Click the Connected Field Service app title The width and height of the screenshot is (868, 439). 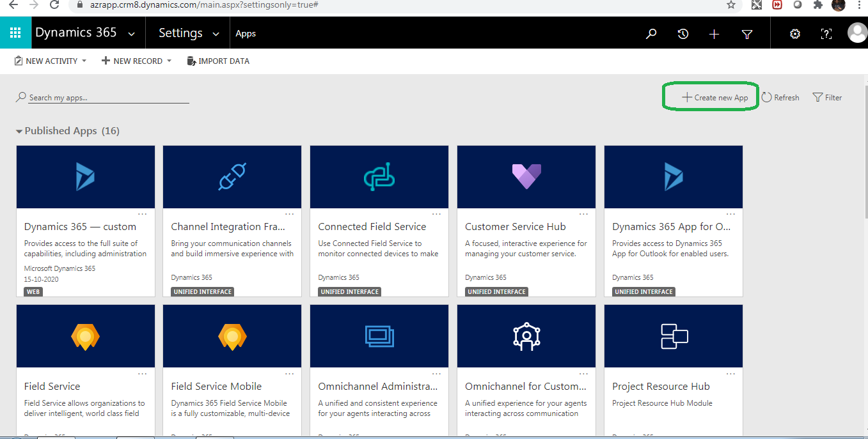tap(372, 227)
